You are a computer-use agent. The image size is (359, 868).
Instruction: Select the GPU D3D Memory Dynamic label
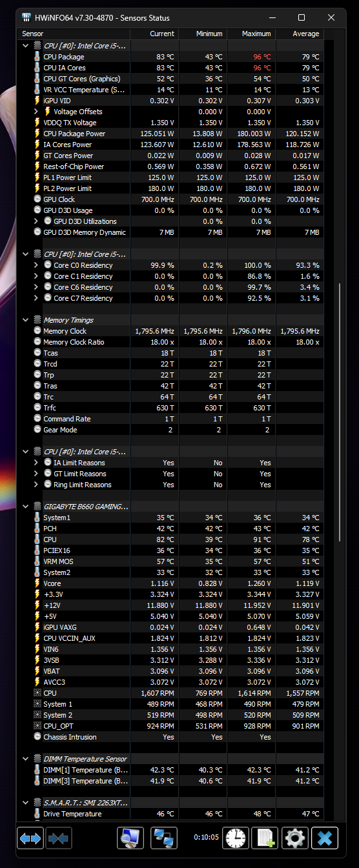[85, 232]
